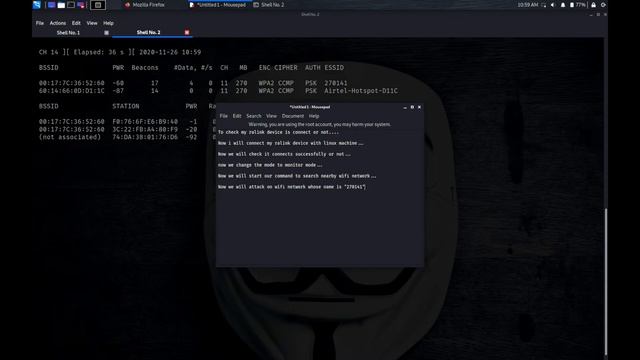Switch to Shell No. 2 taskbar button
The height and width of the screenshot is (360, 640).
[x=269, y=5]
